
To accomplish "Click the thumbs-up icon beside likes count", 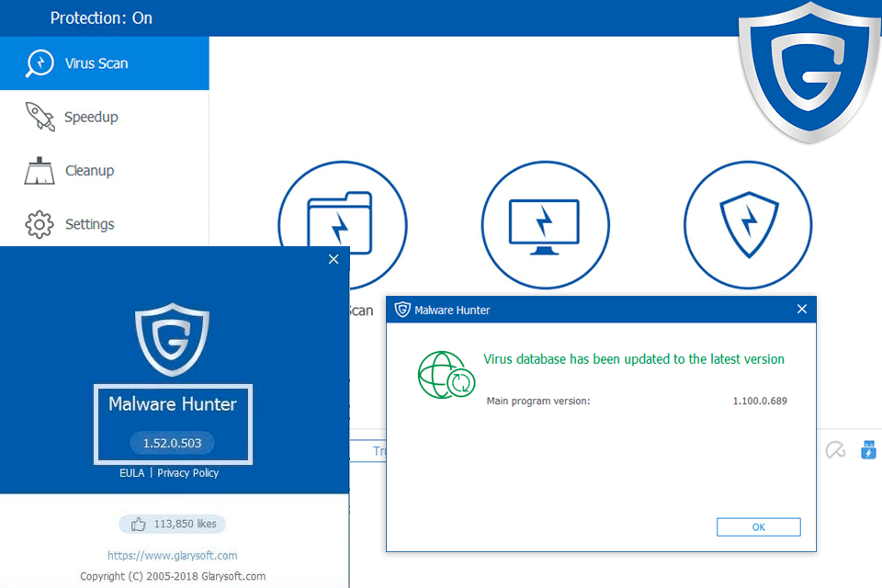I will coord(139,525).
